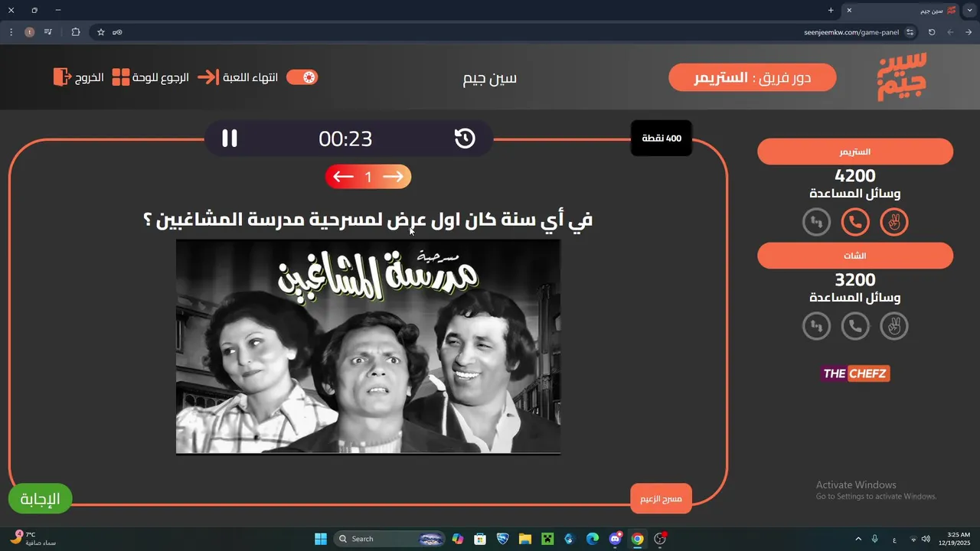
Task: Go forward in the browser
Action: (x=950, y=32)
